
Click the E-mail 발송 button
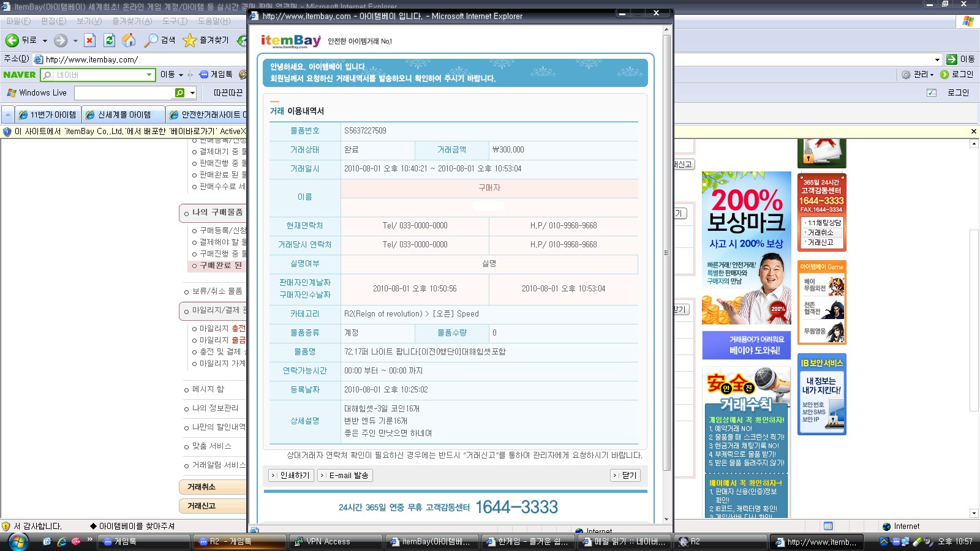pyautogui.click(x=345, y=476)
